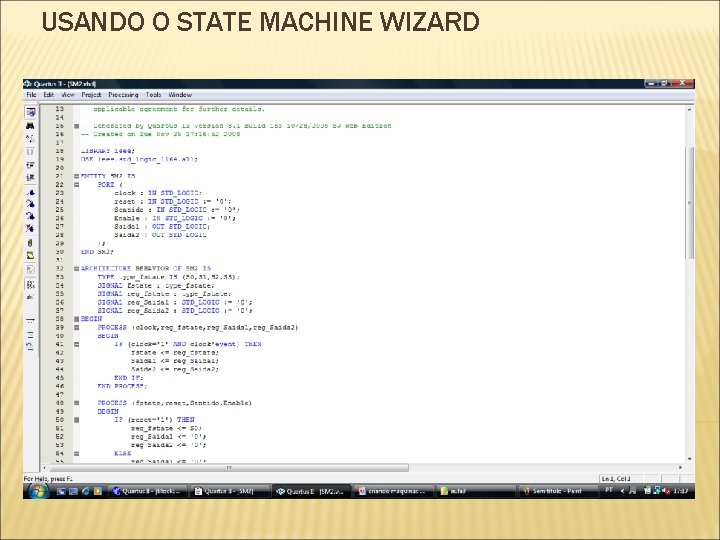Collapse the reset IF block at line 50

[x=77, y=420]
